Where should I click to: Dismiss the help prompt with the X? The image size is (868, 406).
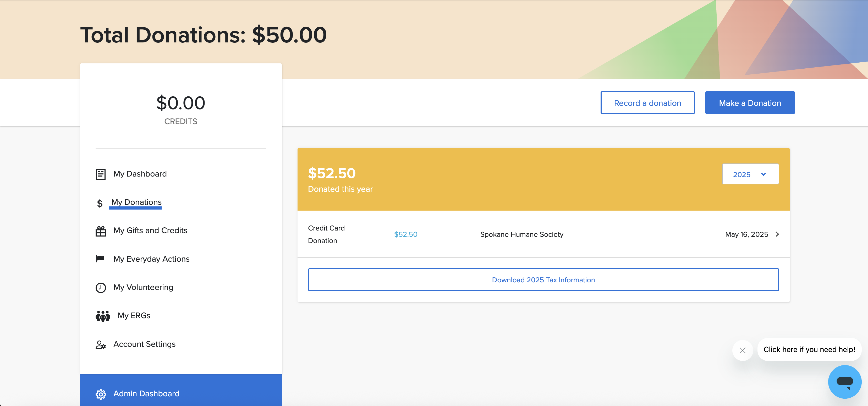(x=742, y=350)
